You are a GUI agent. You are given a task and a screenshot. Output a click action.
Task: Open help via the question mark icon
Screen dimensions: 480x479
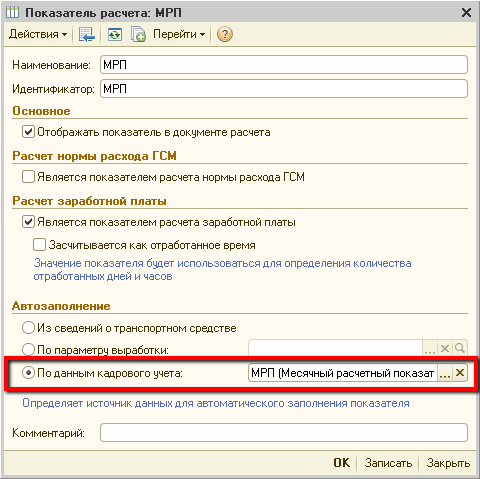tap(225, 34)
